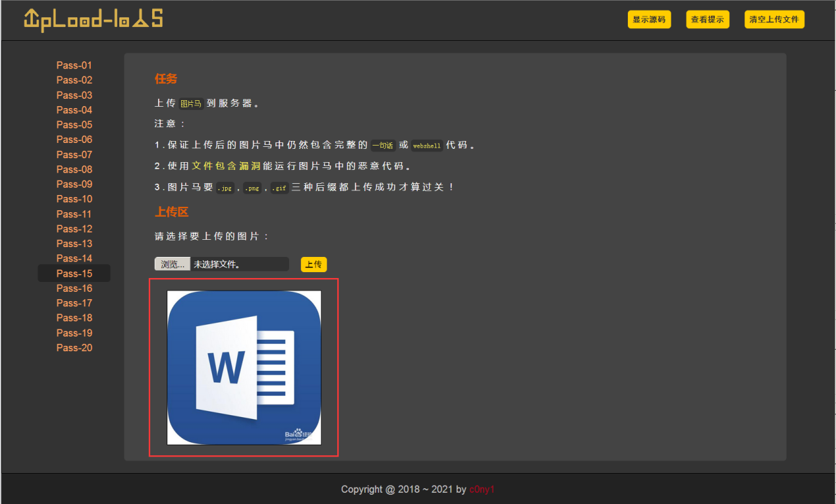Go to Pass-08 level
Viewport: 836px width, 504px height.
74,169
